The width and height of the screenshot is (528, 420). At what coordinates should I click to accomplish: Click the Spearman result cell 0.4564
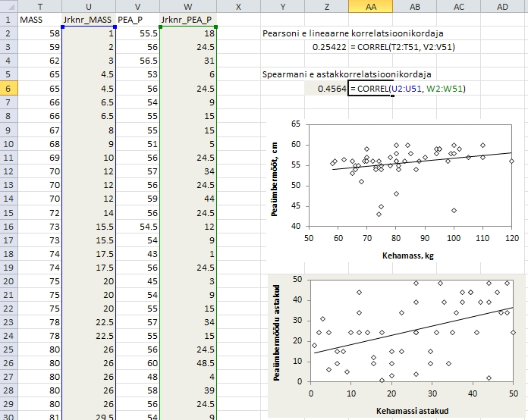tap(332, 89)
